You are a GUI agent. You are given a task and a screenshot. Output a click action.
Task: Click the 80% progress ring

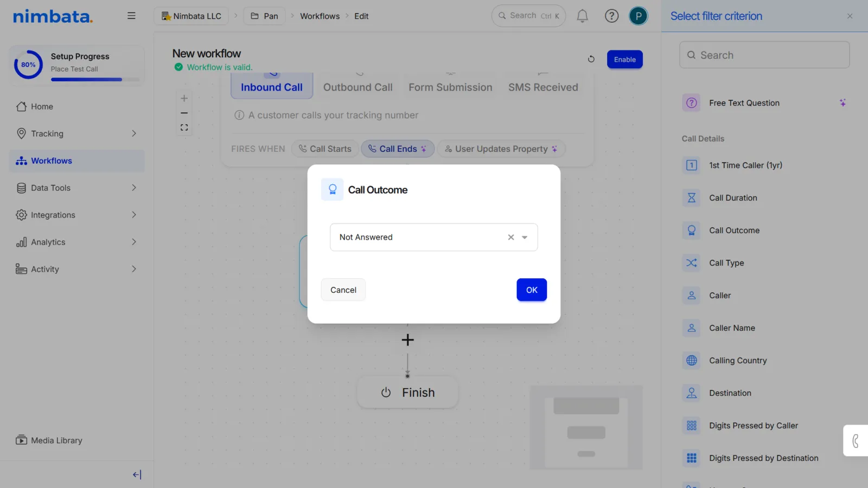28,65
